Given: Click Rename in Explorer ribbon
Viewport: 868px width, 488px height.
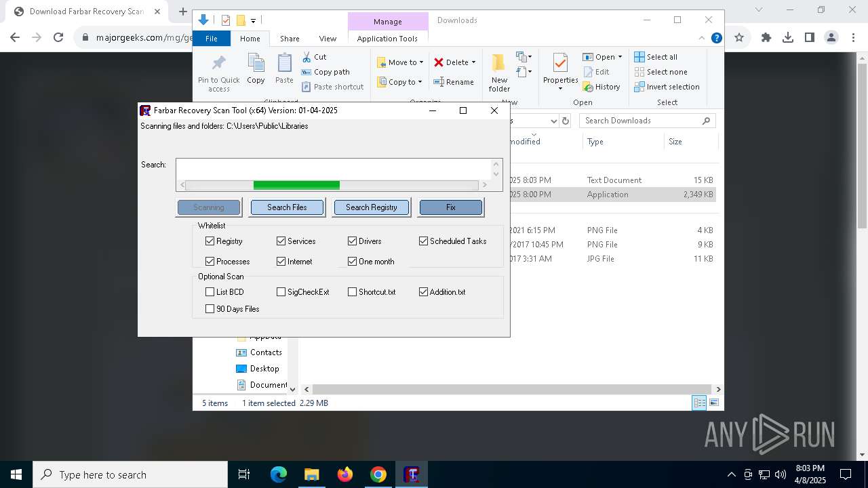Looking at the screenshot, I should [454, 82].
